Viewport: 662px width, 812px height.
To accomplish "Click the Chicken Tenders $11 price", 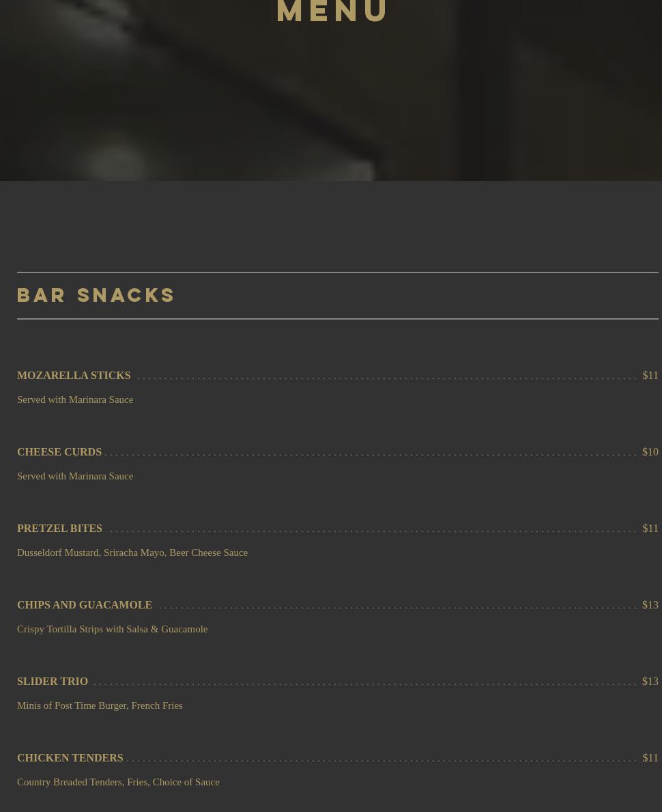I will [650, 758].
